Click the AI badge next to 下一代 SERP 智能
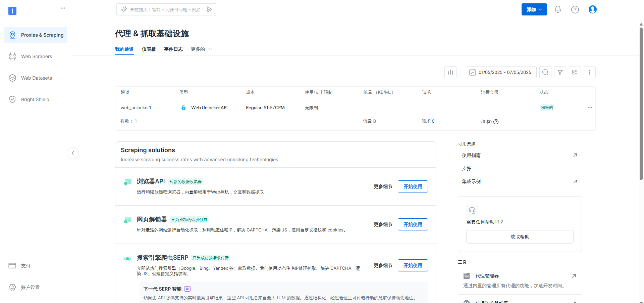This screenshot has height=303, width=644. (x=187, y=289)
